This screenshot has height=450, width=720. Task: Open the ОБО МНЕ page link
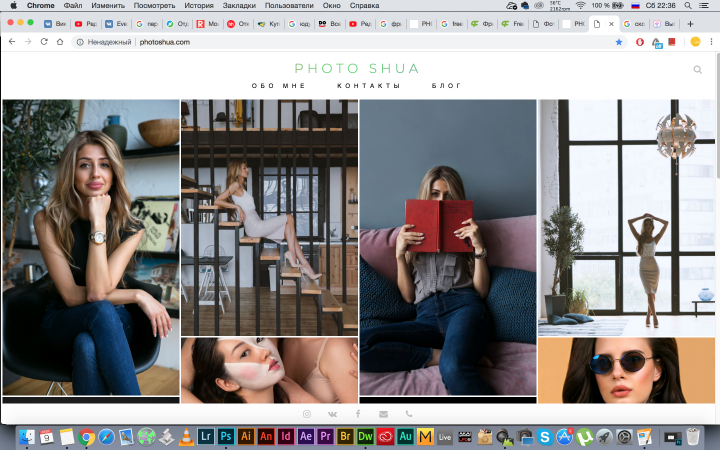pyautogui.click(x=279, y=86)
